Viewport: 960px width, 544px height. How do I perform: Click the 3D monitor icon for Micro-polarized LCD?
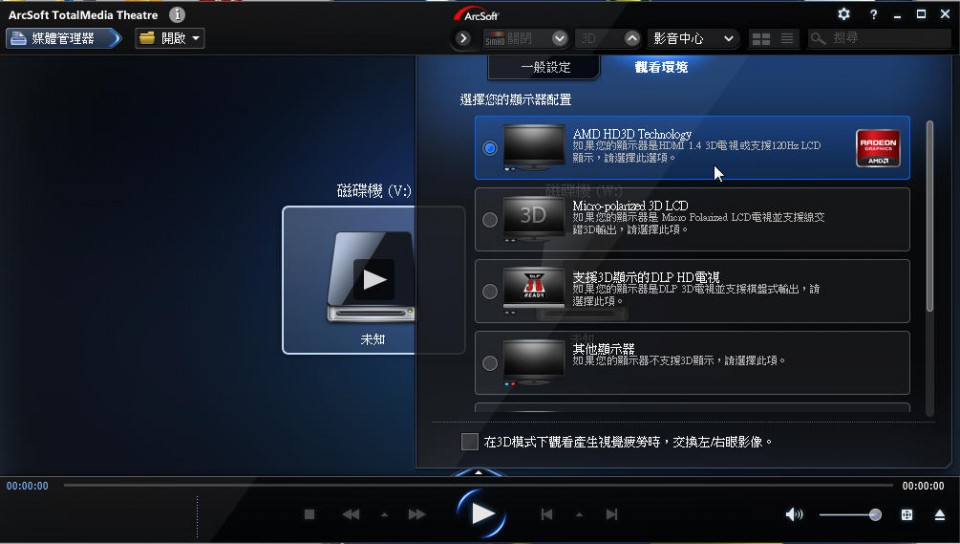tap(534, 219)
